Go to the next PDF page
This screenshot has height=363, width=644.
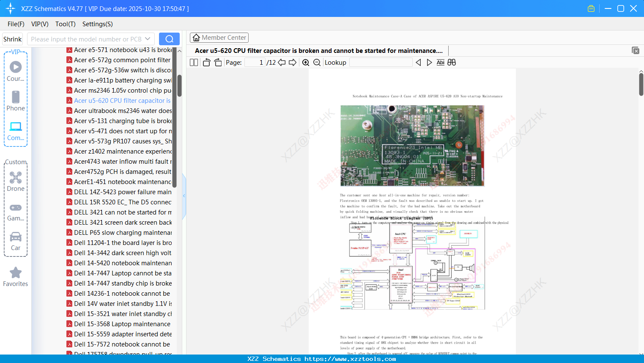(x=292, y=63)
